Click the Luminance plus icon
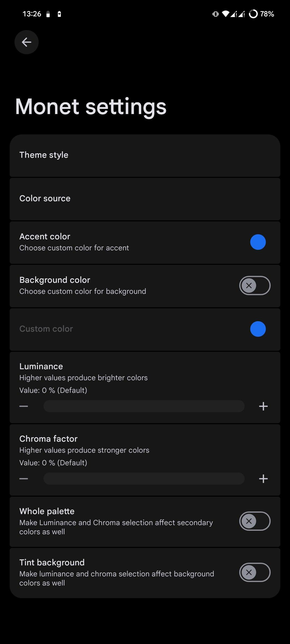 pos(263,406)
